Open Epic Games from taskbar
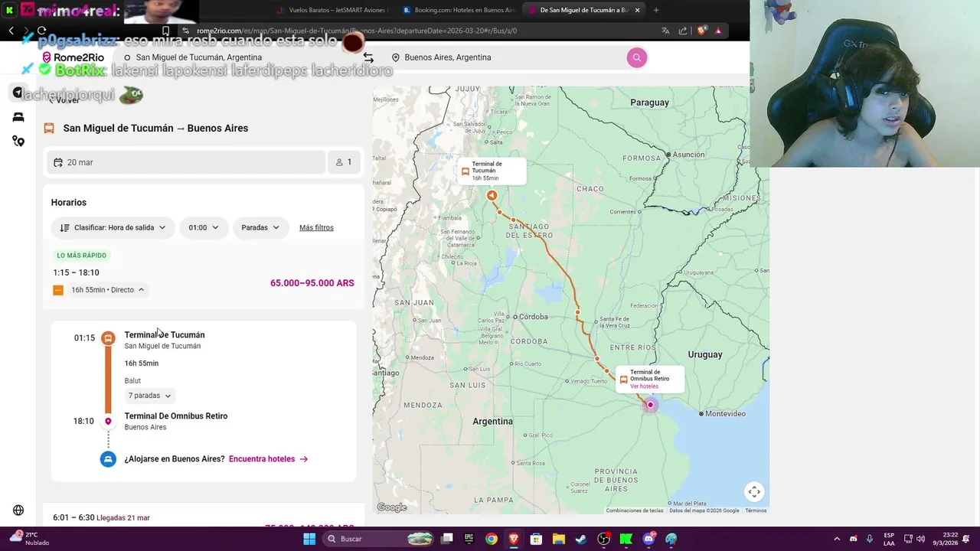The image size is (980, 551). coord(469,539)
